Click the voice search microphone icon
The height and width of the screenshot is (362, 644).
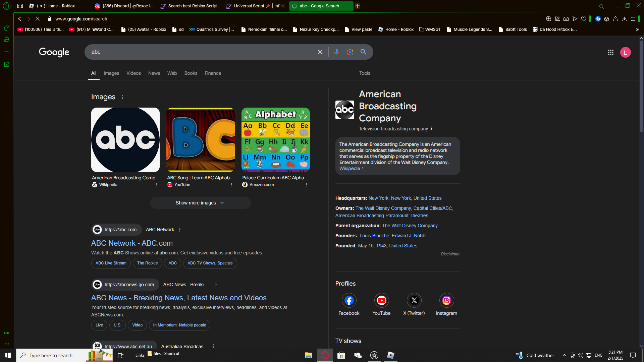tap(336, 52)
